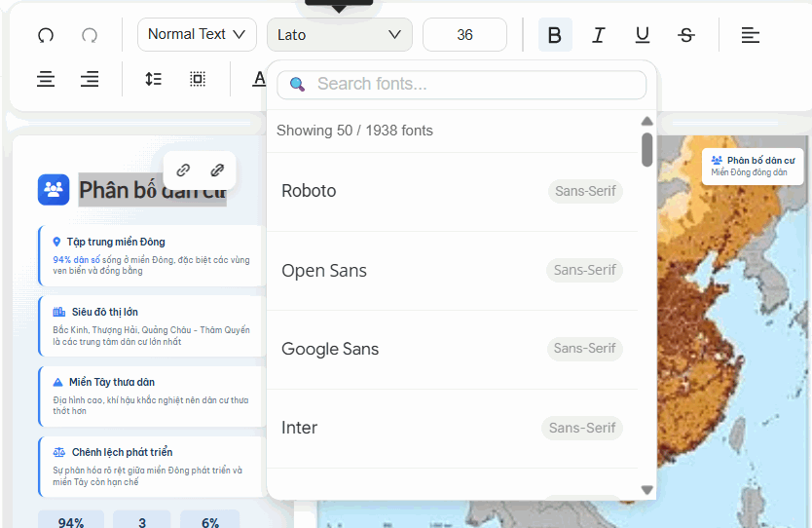Select the Google Sans font

click(452, 349)
